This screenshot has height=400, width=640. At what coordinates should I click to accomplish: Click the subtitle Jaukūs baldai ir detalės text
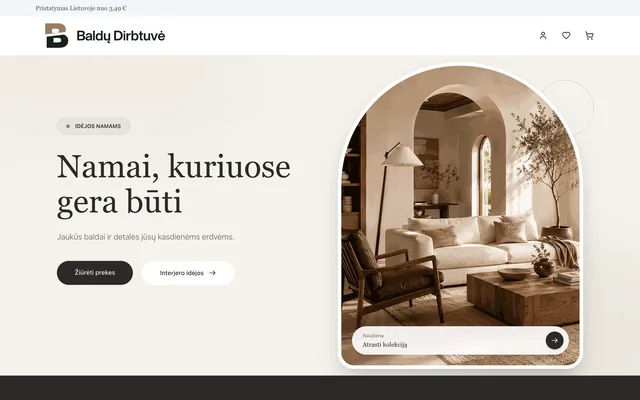[x=145, y=237]
